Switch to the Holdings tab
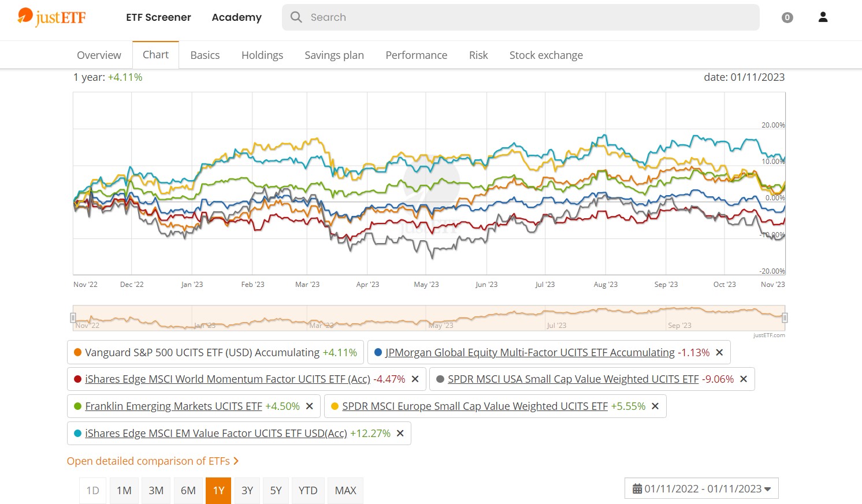The width and height of the screenshot is (862, 504). (x=262, y=55)
